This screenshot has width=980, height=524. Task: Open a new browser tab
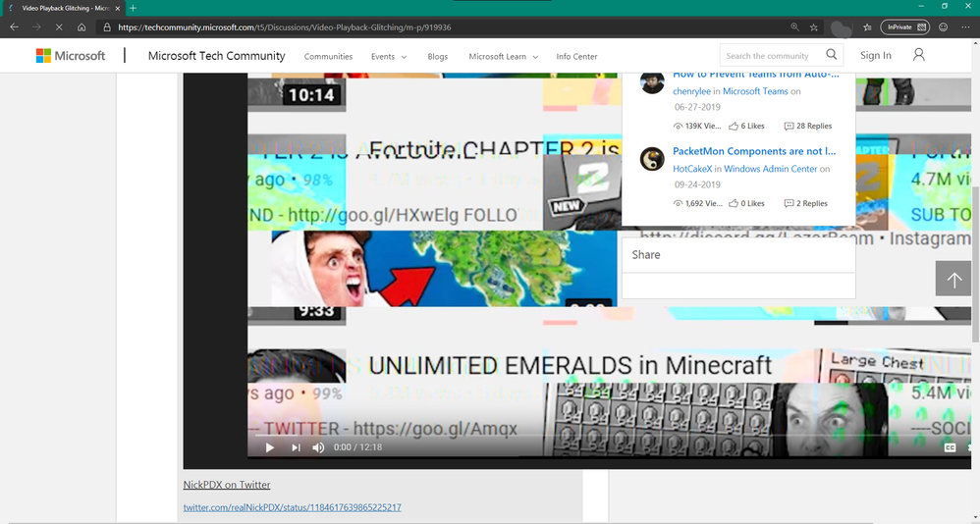point(133,8)
